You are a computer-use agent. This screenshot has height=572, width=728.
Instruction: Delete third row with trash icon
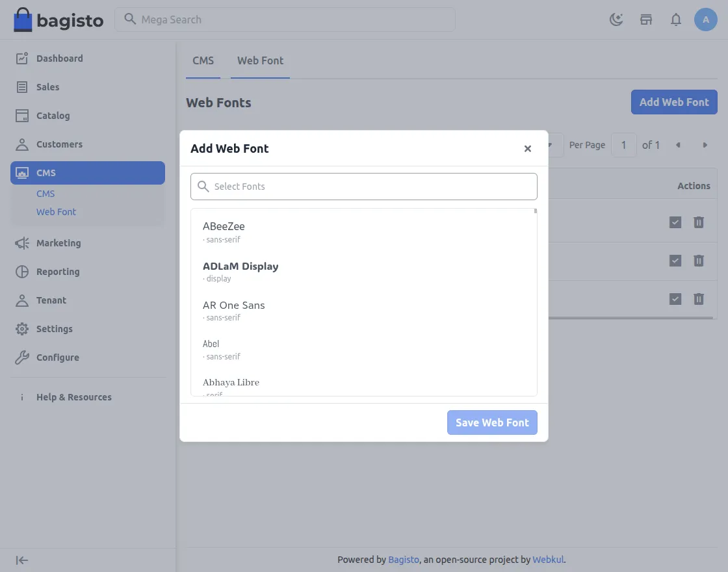[x=699, y=299]
